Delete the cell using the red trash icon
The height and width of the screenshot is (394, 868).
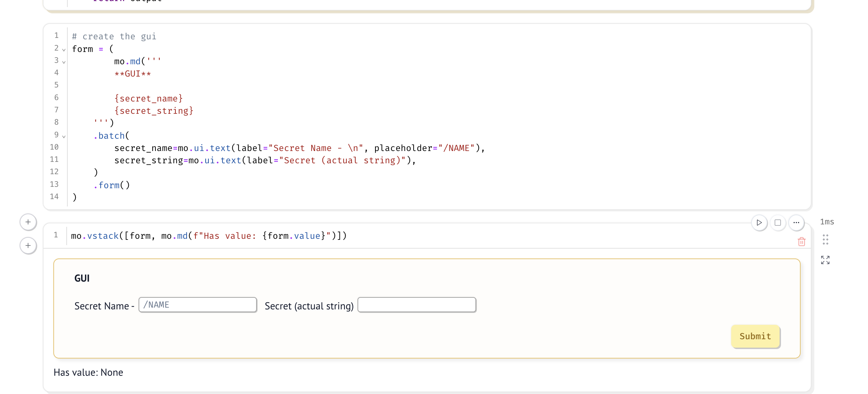(802, 242)
